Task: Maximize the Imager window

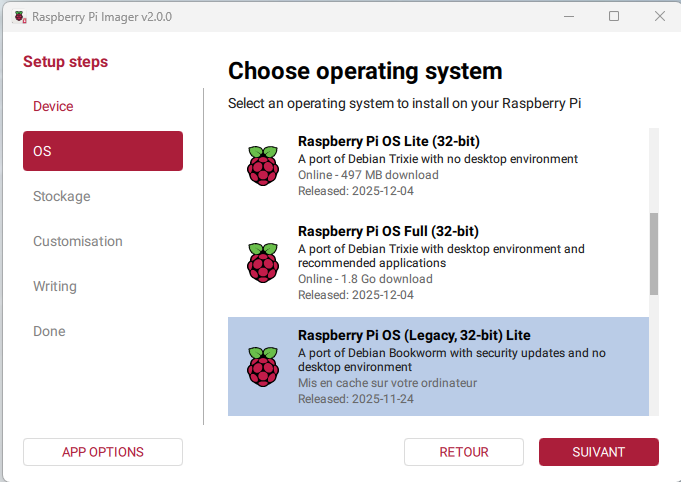Action: pos(614,16)
